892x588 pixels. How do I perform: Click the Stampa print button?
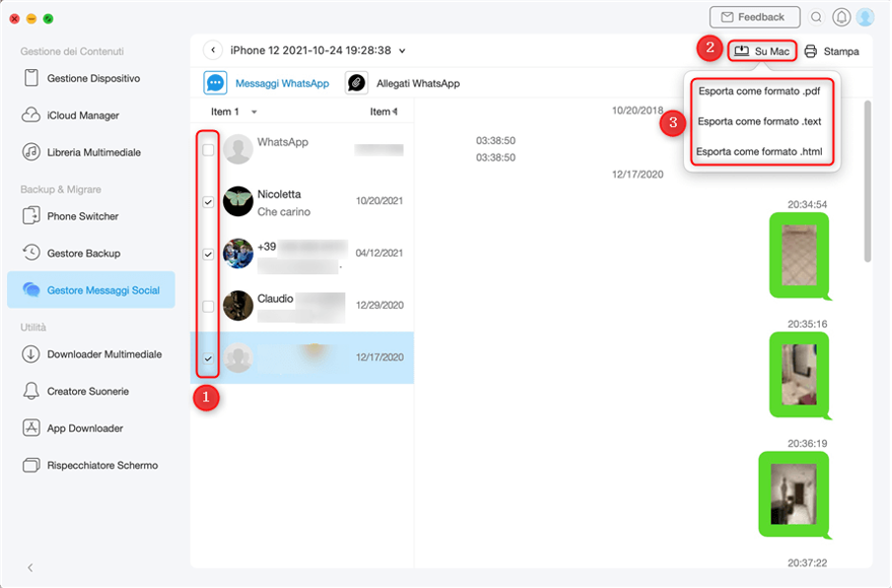pyautogui.click(x=832, y=51)
